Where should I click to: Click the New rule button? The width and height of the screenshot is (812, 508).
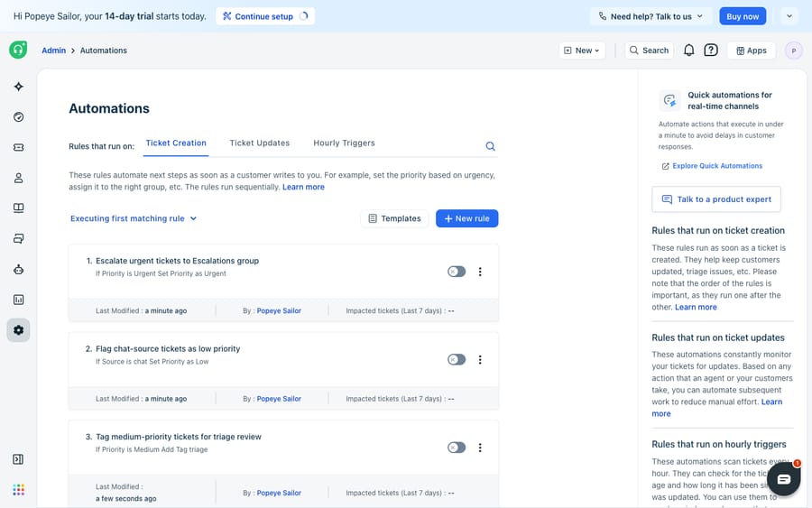coord(466,218)
